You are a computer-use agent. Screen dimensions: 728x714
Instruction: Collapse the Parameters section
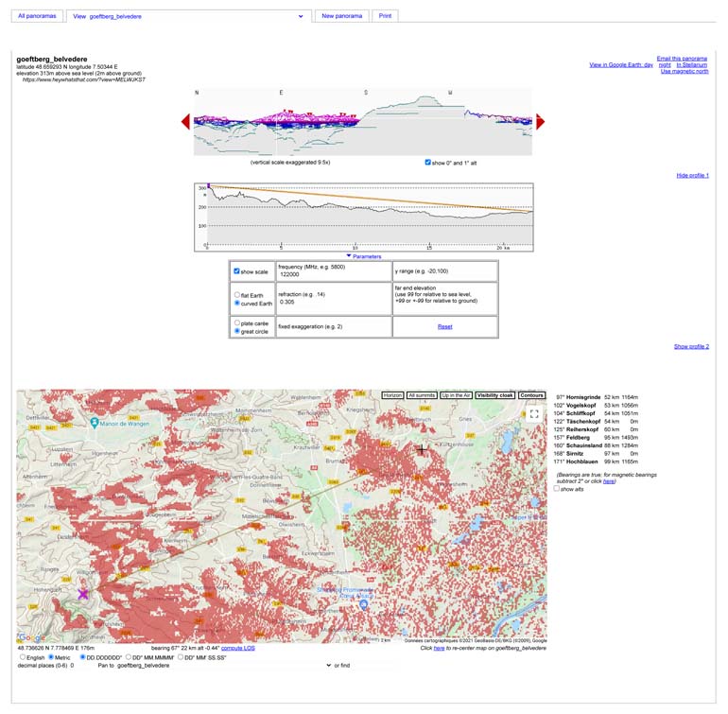click(363, 256)
